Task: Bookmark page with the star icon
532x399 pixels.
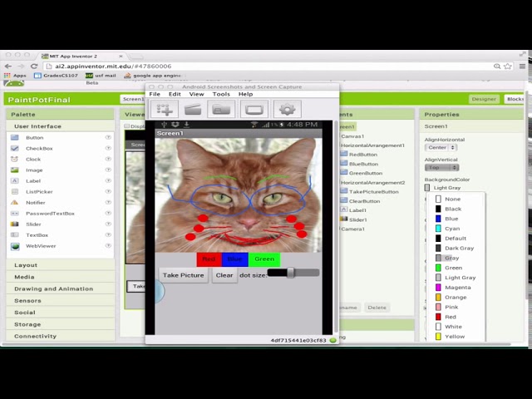Action: click(x=508, y=66)
